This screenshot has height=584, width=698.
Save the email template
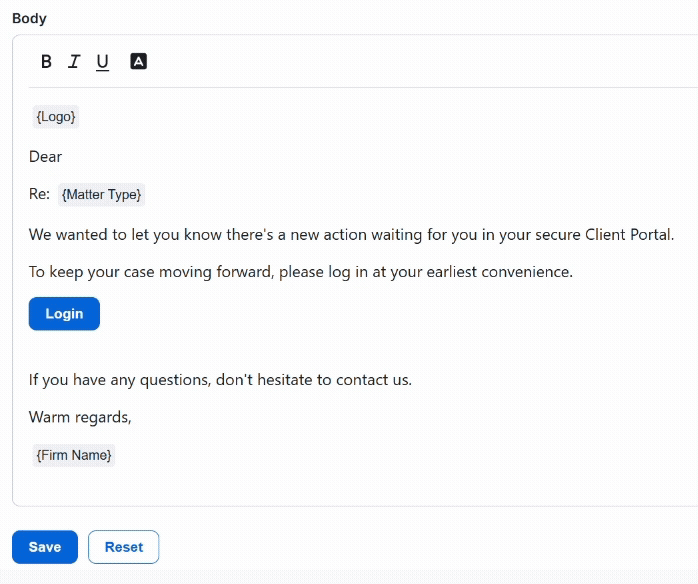point(45,547)
